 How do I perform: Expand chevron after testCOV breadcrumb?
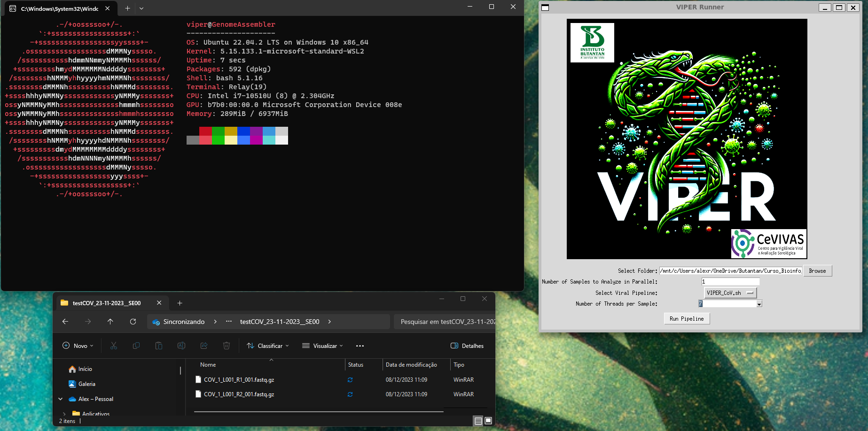329,322
